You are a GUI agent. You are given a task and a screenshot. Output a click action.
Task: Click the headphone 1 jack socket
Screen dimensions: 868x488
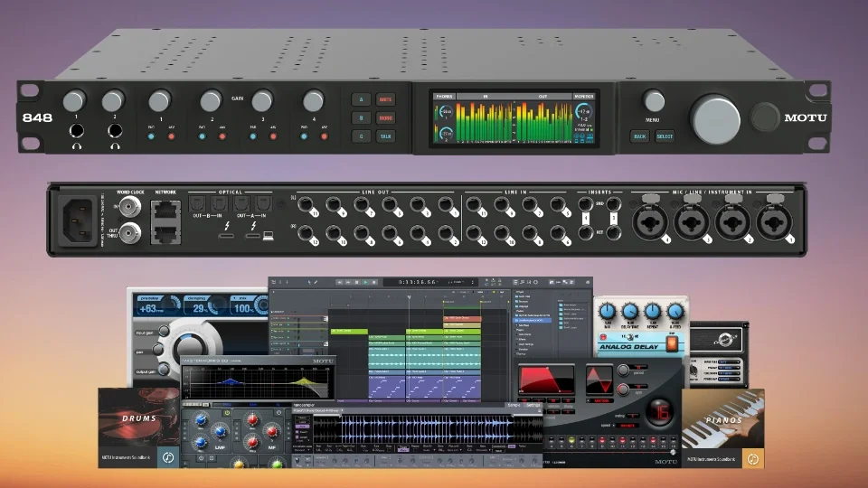pos(76,130)
